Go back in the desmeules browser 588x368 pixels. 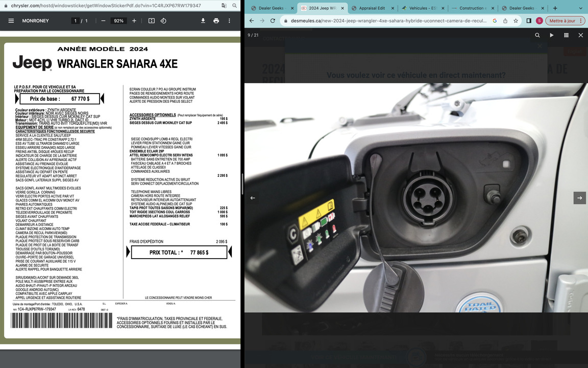point(252,20)
